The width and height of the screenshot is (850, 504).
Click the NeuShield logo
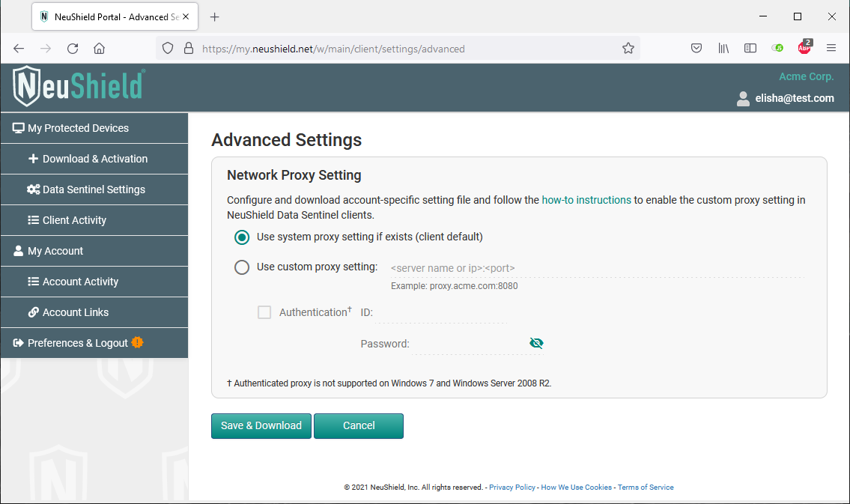click(77, 86)
